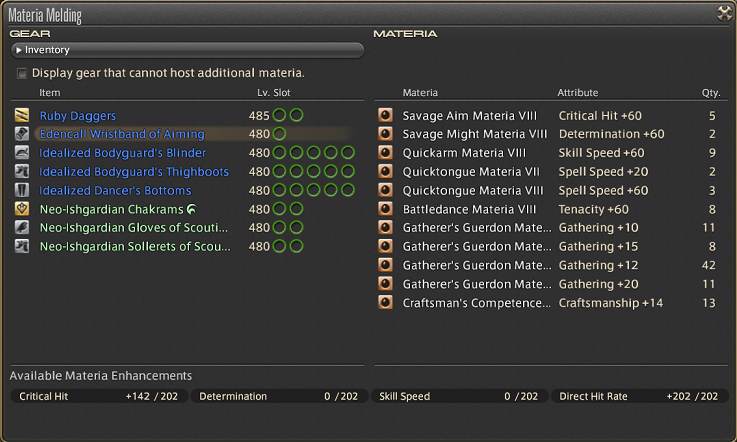Choose Battledance Materia VIII name
The height and width of the screenshot is (442, 737).
click(x=469, y=209)
